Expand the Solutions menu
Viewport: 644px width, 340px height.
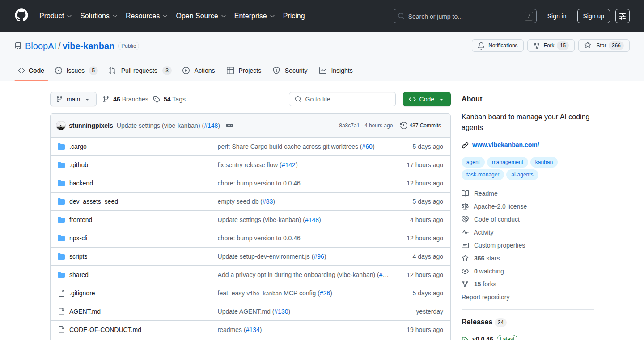(99, 16)
